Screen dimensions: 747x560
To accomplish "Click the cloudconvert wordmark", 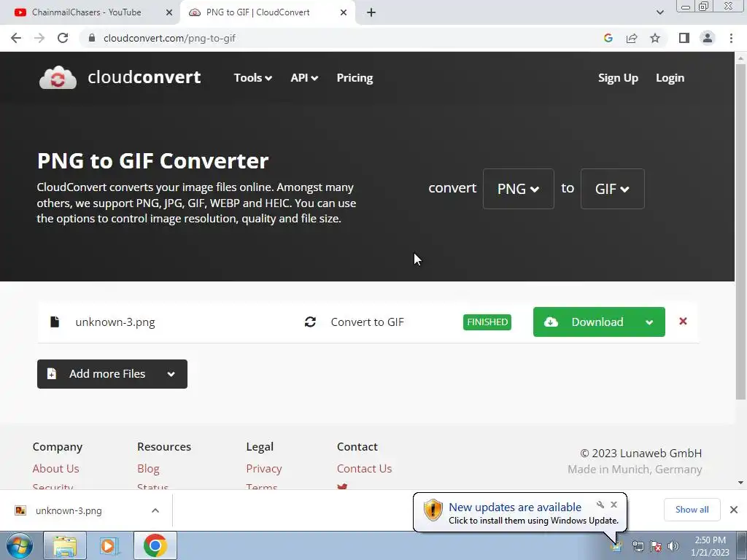I will [144, 77].
